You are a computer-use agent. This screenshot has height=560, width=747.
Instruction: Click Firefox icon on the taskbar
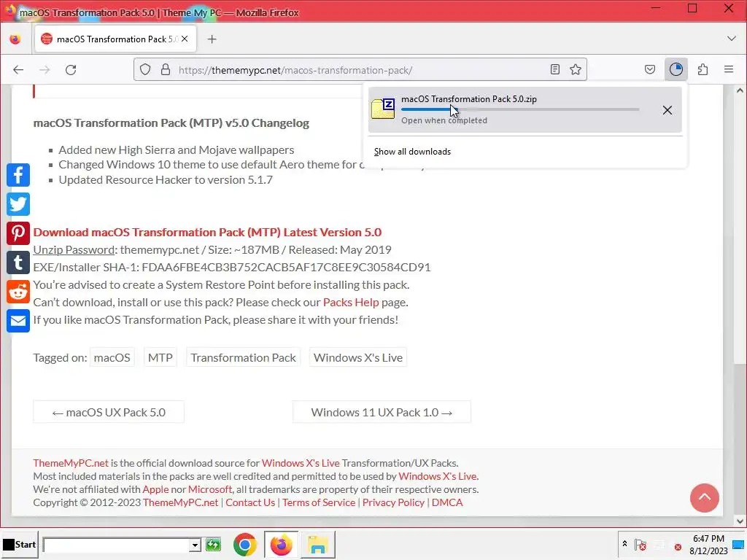pos(281,545)
